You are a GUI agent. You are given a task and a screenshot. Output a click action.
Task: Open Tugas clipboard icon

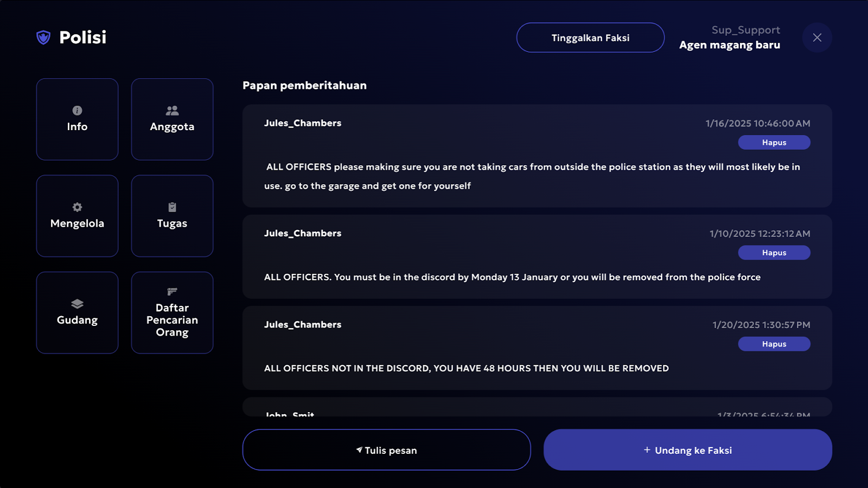(x=172, y=207)
